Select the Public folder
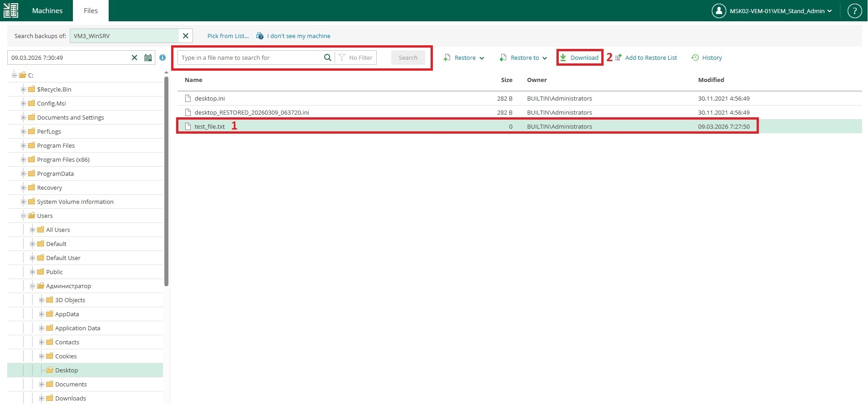The image size is (868, 405). pos(54,272)
